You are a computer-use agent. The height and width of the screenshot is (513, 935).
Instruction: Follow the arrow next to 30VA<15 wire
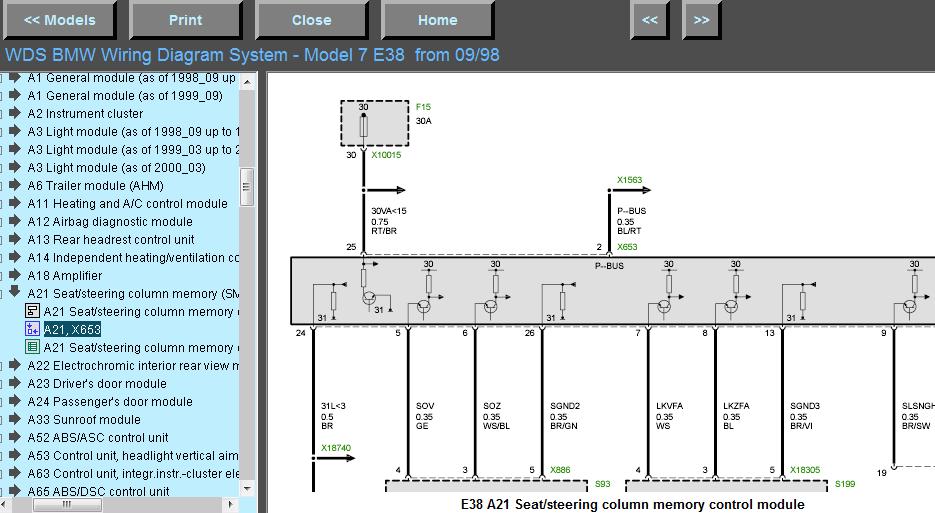coord(386,190)
